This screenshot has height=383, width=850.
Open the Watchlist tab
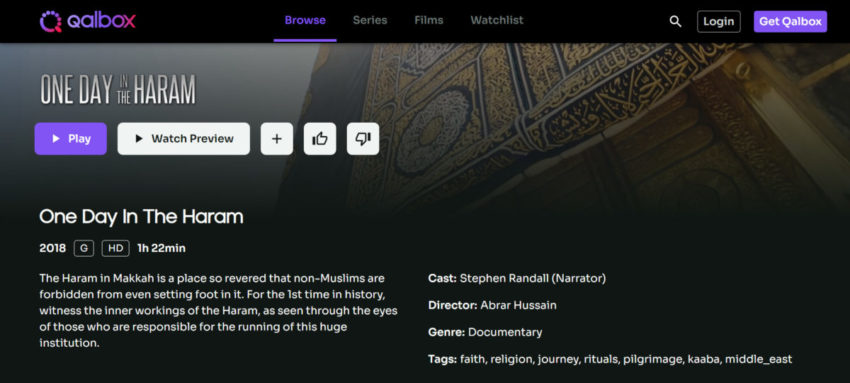tap(497, 21)
